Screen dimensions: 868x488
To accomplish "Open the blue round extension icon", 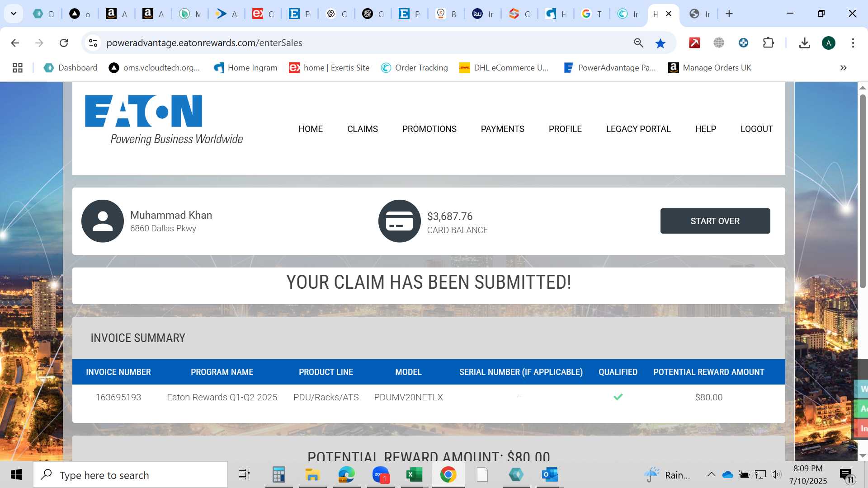I will tap(743, 43).
